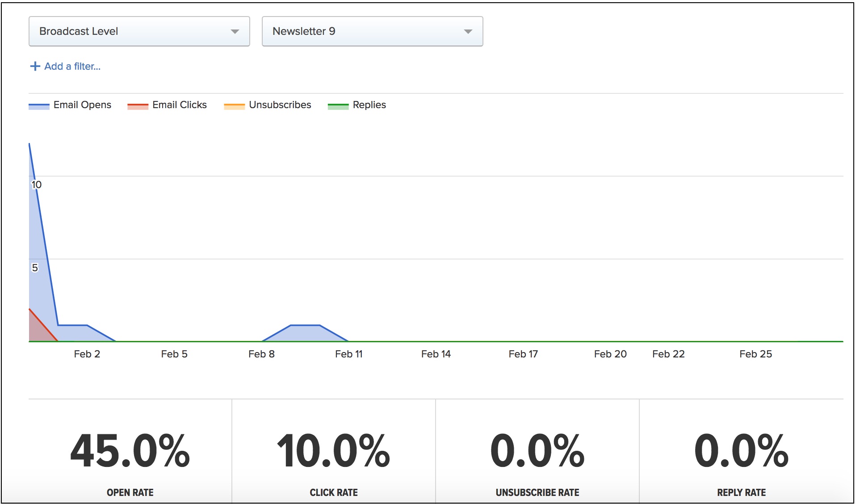Click the Newsletter 9 dropdown arrow
Screen dimensions: 856x504
(x=468, y=31)
